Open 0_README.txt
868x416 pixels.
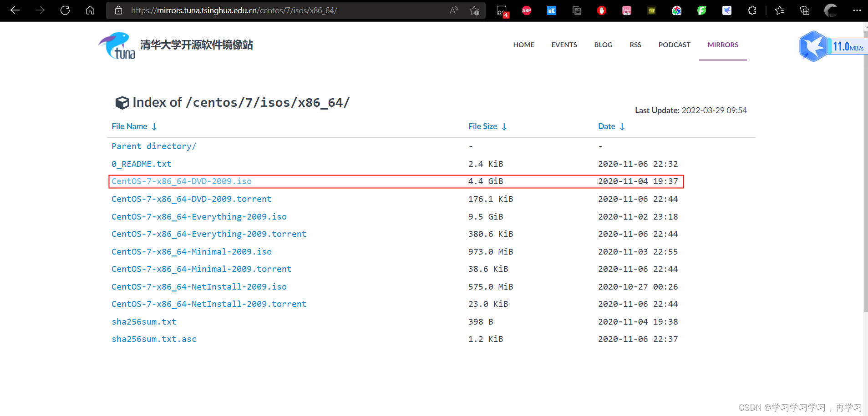tap(142, 164)
